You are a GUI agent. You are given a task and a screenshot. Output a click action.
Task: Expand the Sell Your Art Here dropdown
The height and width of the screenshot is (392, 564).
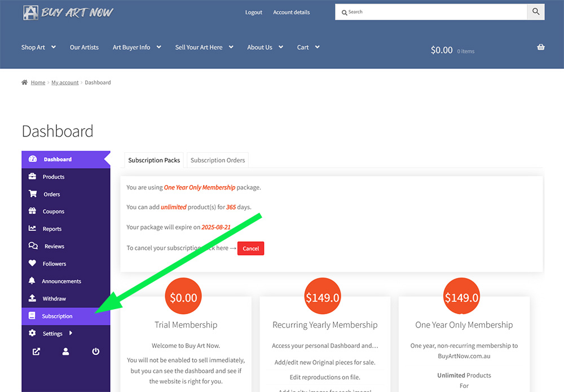231,47
